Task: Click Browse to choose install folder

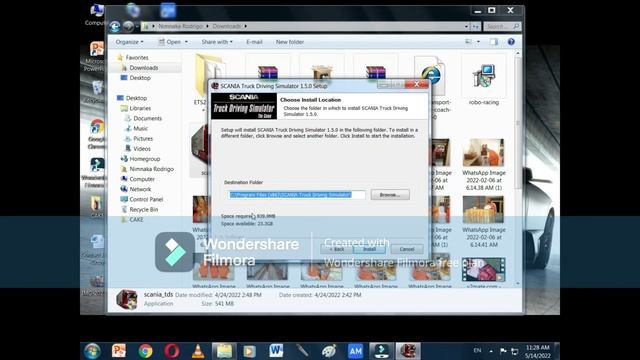Action: point(390,195)
